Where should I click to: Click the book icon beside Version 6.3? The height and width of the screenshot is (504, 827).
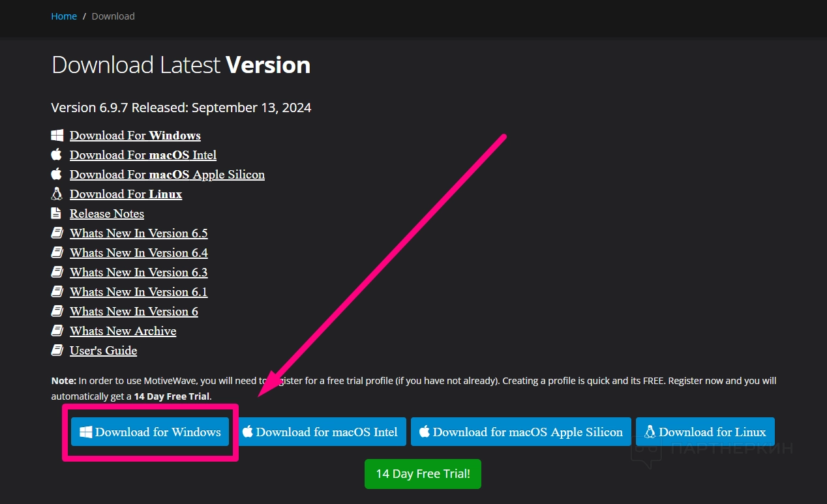click(x=57, y=273)
